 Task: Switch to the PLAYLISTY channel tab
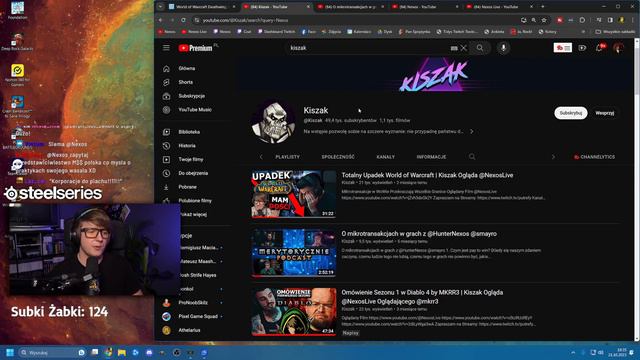pos(287,157)
